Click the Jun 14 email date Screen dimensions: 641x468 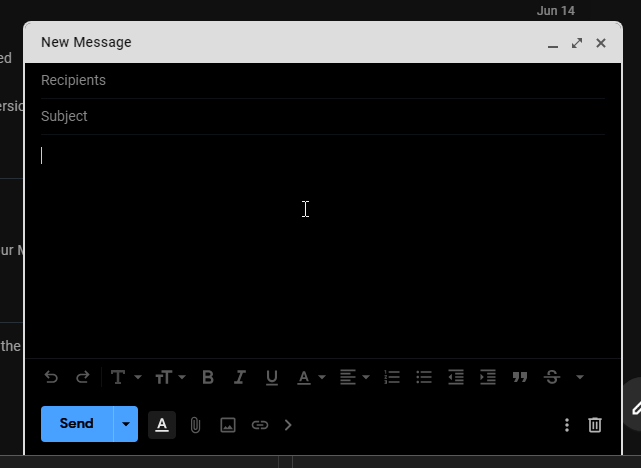point(556,11)
